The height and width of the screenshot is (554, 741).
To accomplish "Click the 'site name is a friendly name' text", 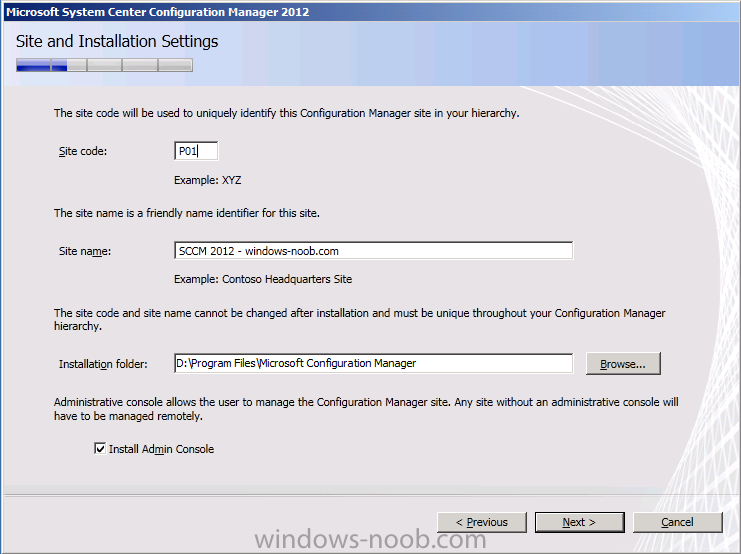I will click(187, 213).
